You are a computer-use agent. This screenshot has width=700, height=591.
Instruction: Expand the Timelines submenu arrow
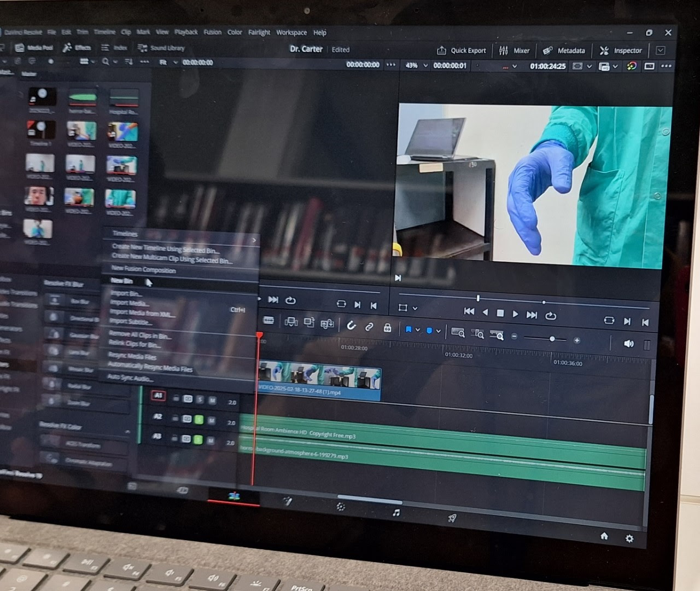point(254,240)
